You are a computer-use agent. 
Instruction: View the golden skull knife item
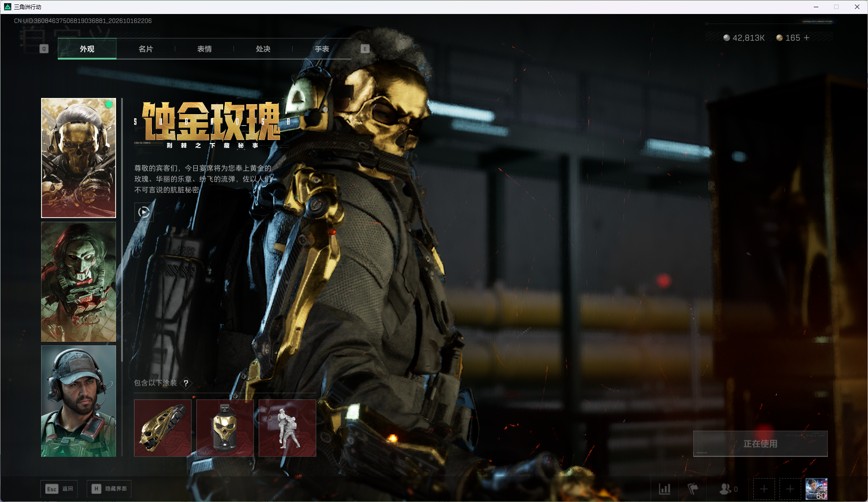[x=163, y=428]
